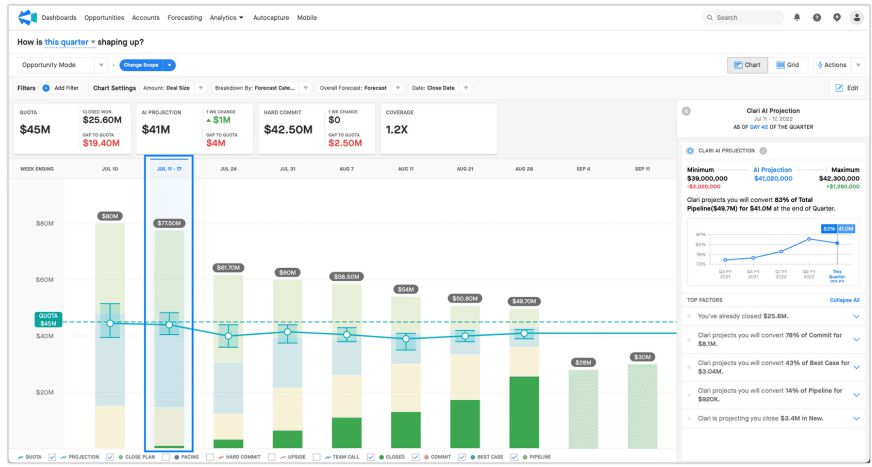Click the projection marker on Jul 24 bar

tap(228, 336)
